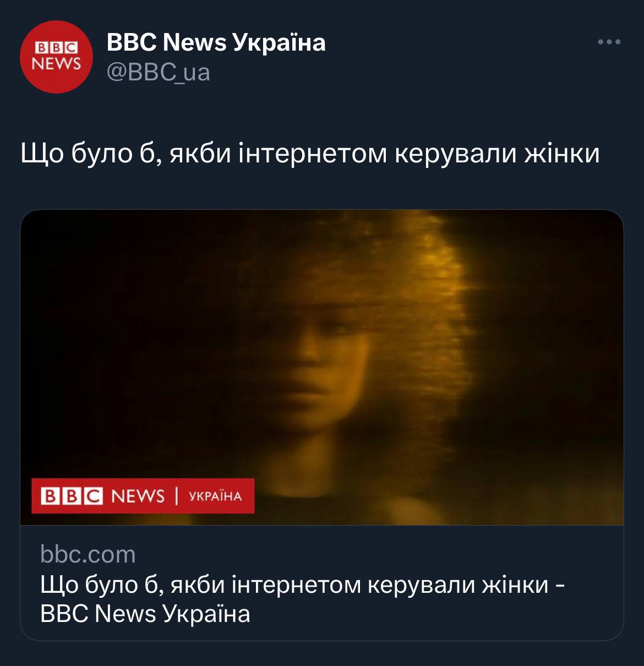This screenshot has height=666, width=644.
Task: Click the second headline line 'BBC News Україна'
Action: 145,613
